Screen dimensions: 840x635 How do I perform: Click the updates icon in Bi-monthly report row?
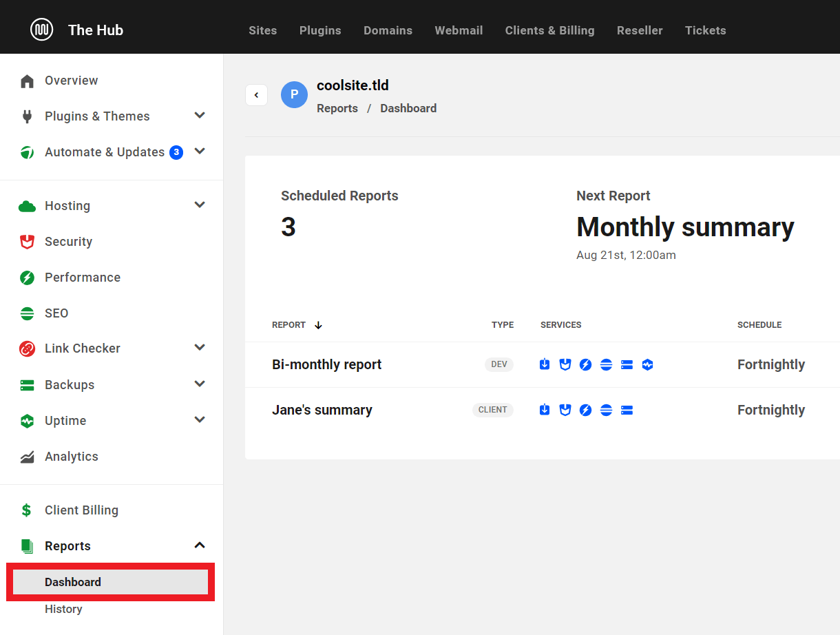(545, 364)
